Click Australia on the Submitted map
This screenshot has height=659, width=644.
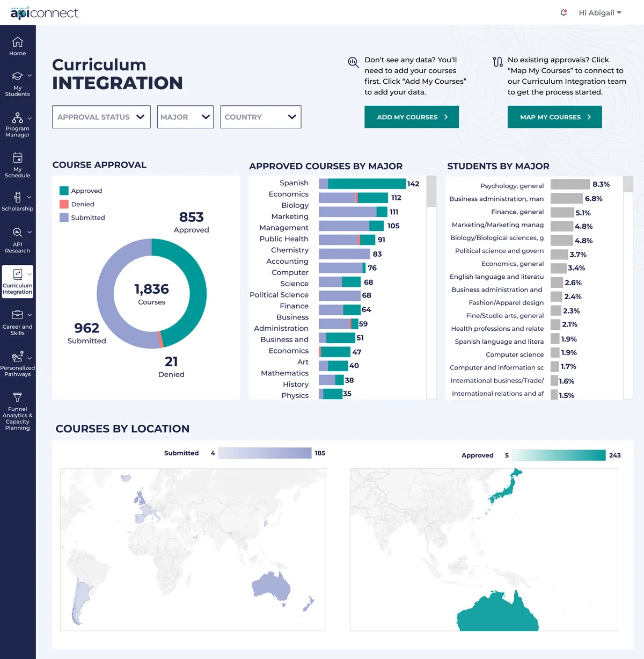click(270, 585)
